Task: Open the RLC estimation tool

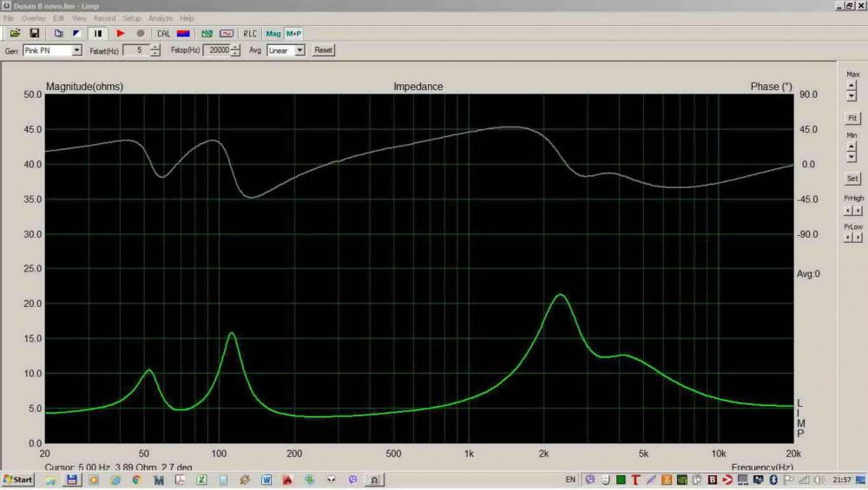Action: pos(250,34)
